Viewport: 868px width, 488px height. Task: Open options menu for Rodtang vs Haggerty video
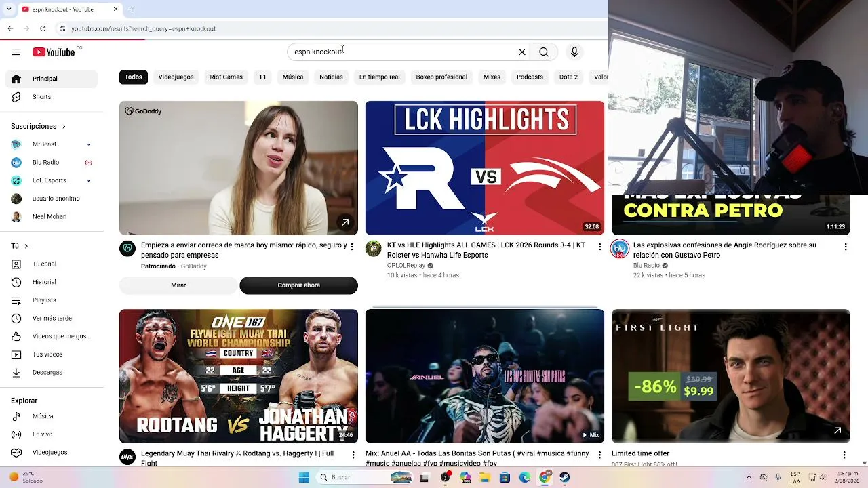(352, 455)
